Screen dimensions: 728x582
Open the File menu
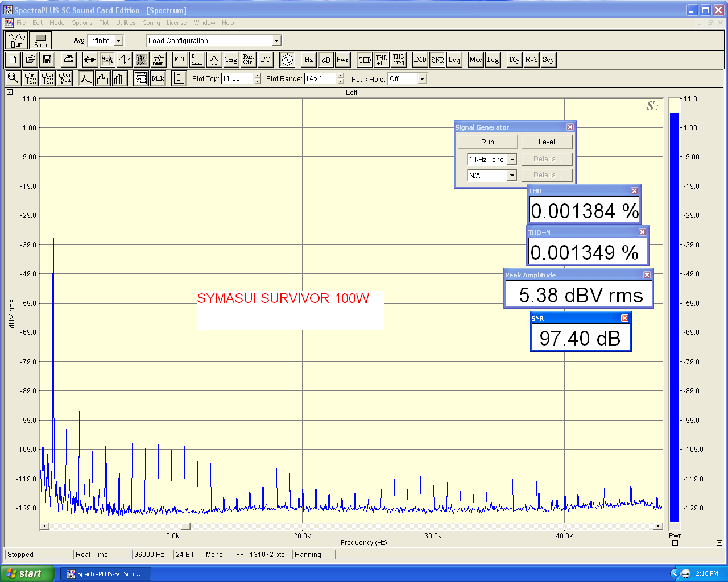pos(21,23)
